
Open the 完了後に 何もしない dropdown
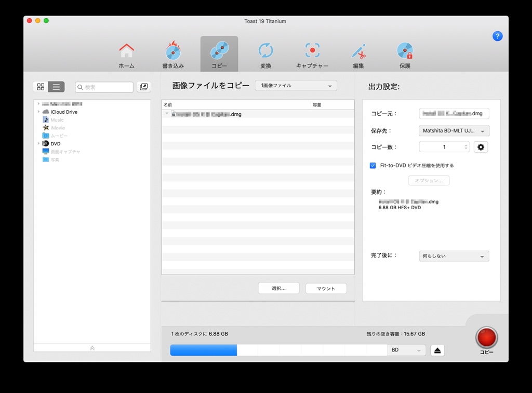coord(454,256)
